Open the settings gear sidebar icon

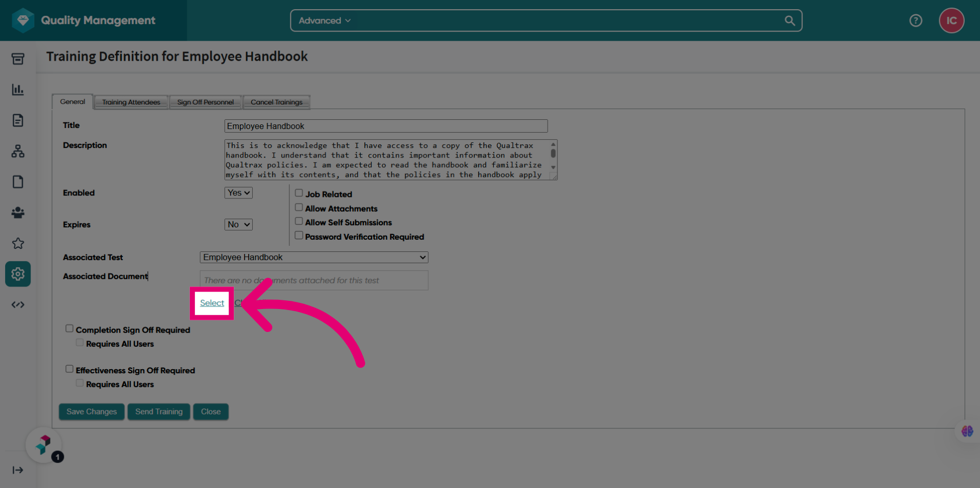click(x=18, y=274)
